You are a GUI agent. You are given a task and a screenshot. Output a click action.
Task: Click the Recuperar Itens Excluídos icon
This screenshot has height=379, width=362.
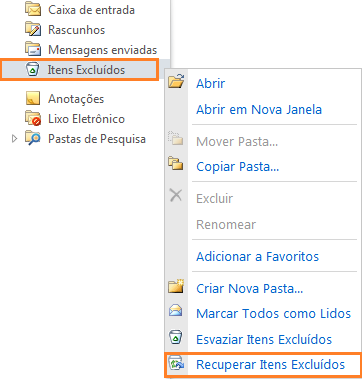176,364
